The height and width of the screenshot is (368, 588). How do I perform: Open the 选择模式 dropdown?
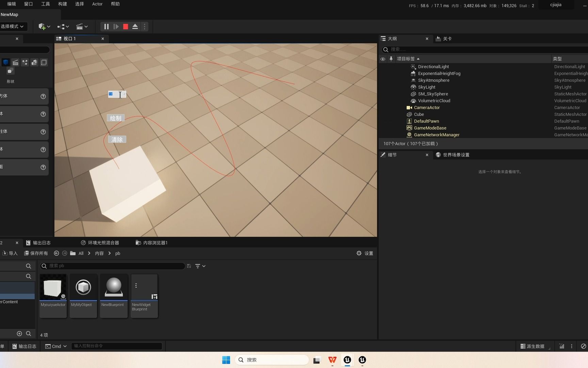(14, 26)
